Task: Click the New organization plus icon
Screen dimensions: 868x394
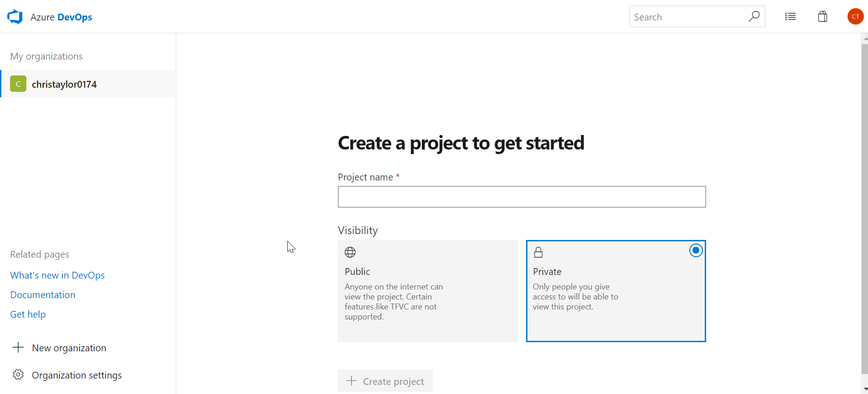Action: point(18,348)
